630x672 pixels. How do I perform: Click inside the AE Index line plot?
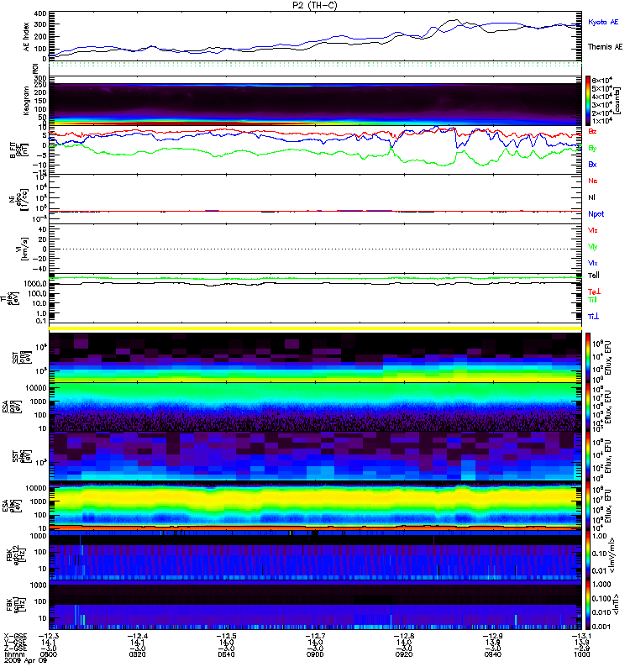tap(315, 35)
